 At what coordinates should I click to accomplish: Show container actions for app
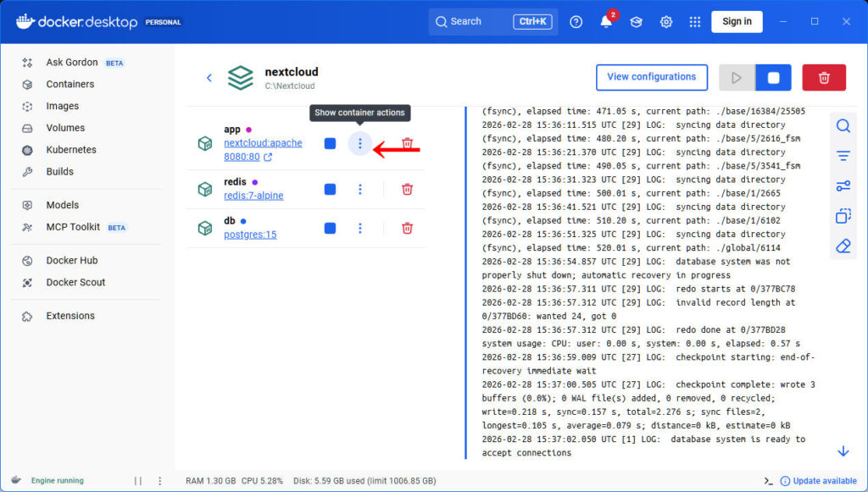point(360,144)
